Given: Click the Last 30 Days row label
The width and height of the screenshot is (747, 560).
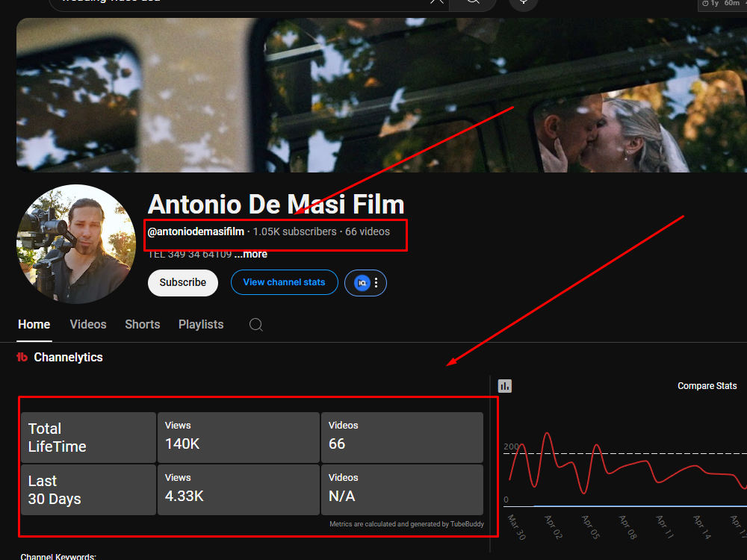Looking at the screenshot, I should coord(89,490).
